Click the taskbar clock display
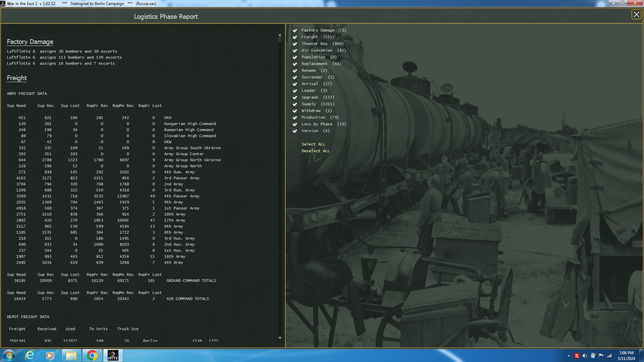The height and width of the screenshot is (362, 644). coord(626,356)
